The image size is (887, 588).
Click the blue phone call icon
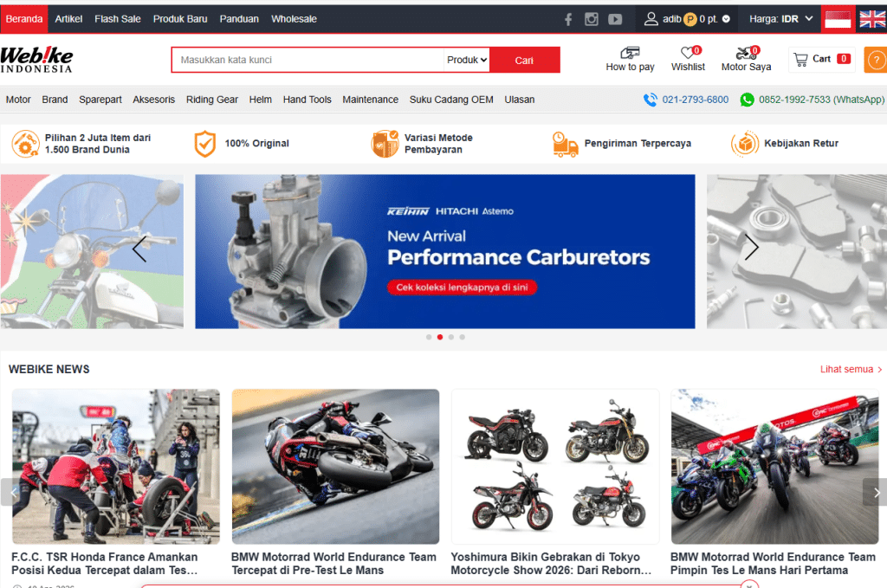click(651, 100)
